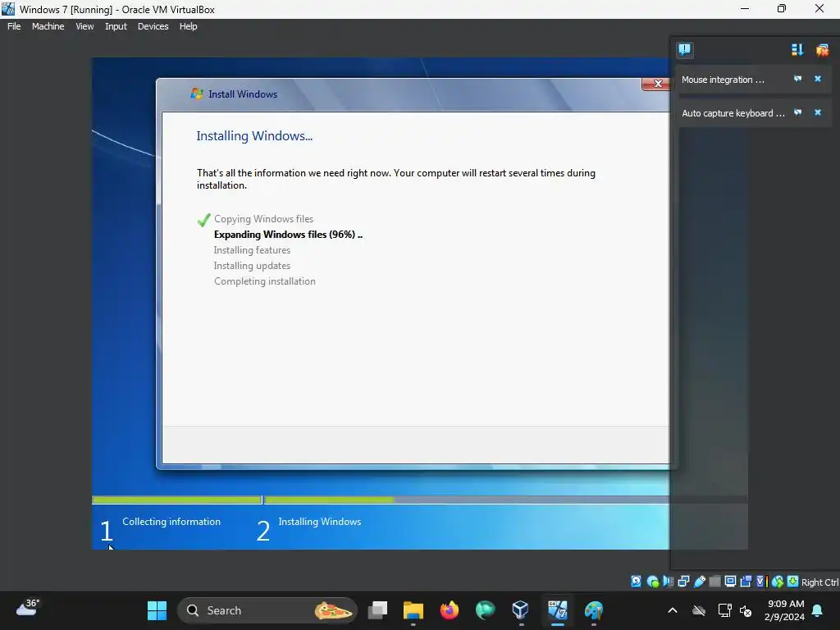The width and height of the screenshot is (840, 630).
Task: Click the network adapters status indicator
Action: coord(683,582)
